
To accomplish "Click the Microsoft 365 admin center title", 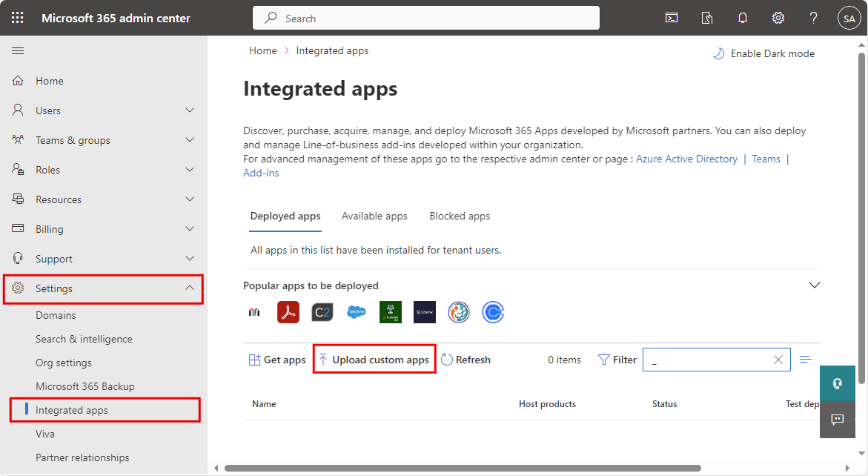I will [x=116, y=19].
